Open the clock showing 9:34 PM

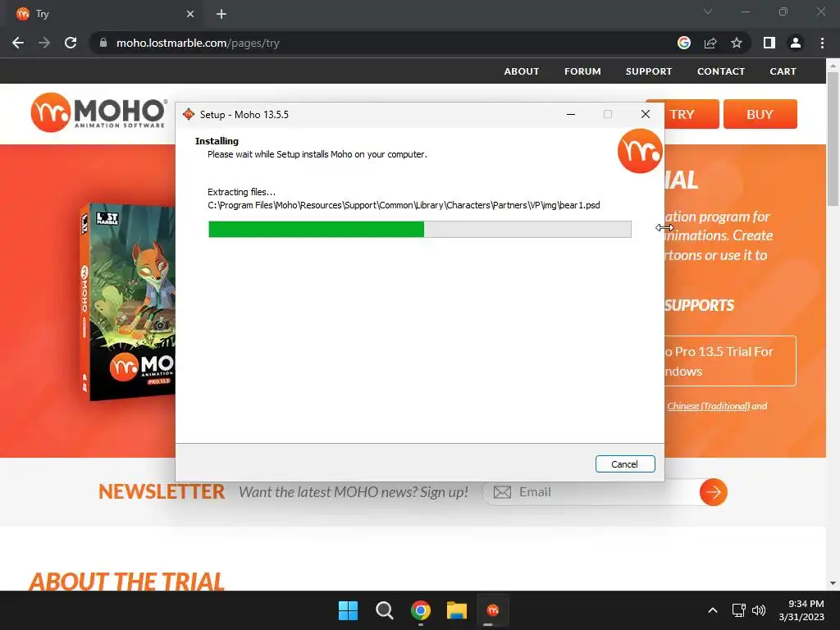point(801,610)
